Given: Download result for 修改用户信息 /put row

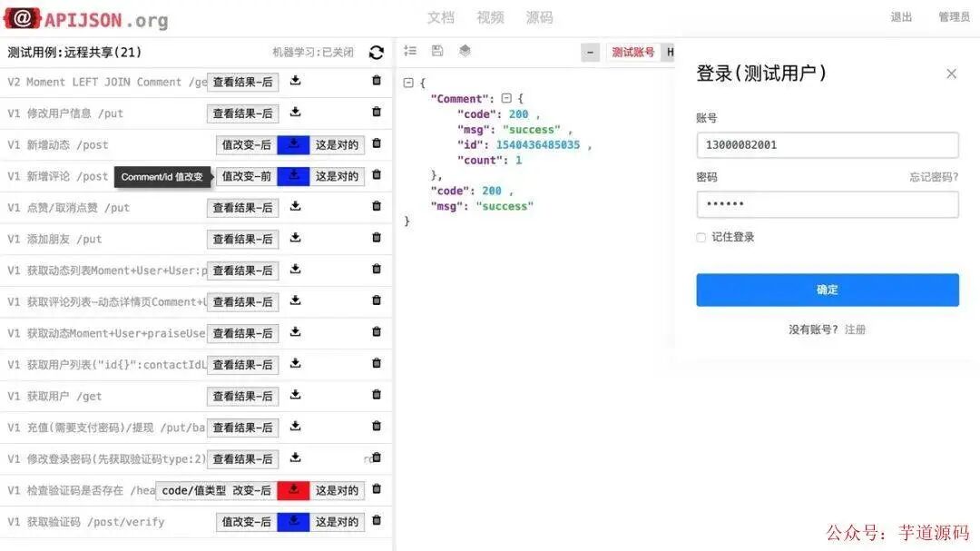Looking at the screenshot, I should 296,112.
